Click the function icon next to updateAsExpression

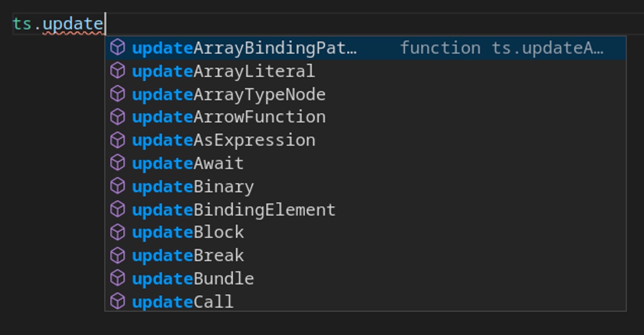point(117,140)
